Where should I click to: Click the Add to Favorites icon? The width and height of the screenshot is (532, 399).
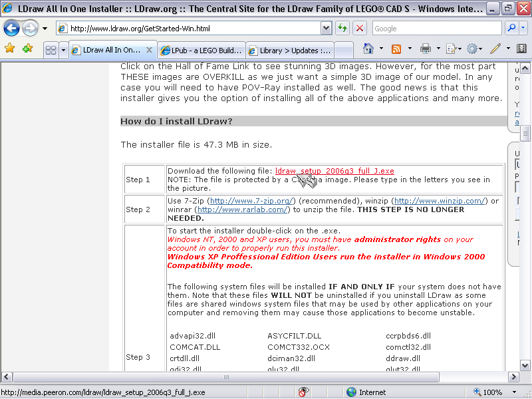point(28,49)
